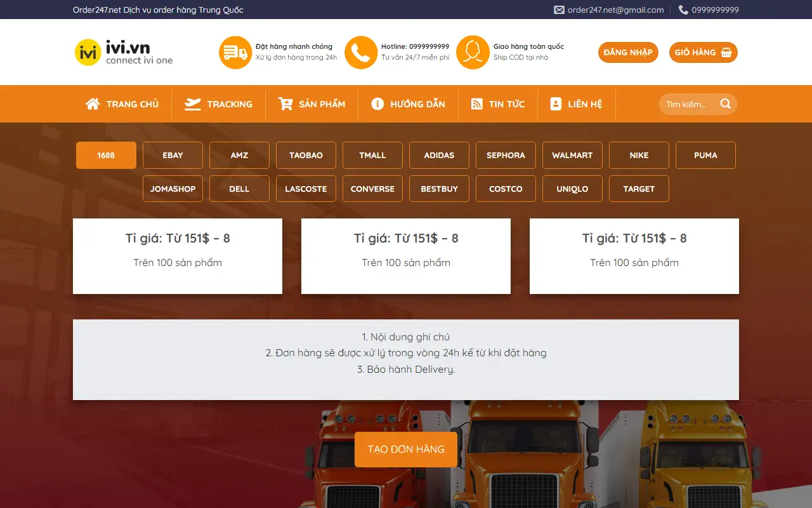
Task: Click the airplane Tracking icon
Action: tap(193, 104)
